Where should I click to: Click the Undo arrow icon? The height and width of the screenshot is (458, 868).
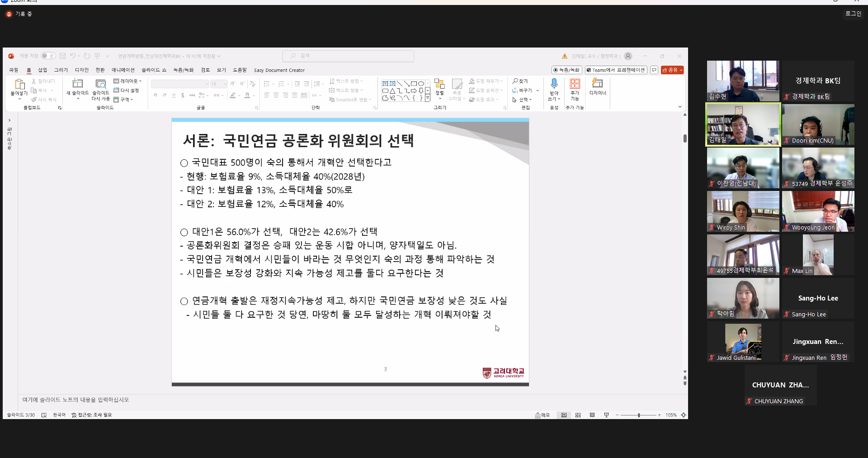pos(73,56)
